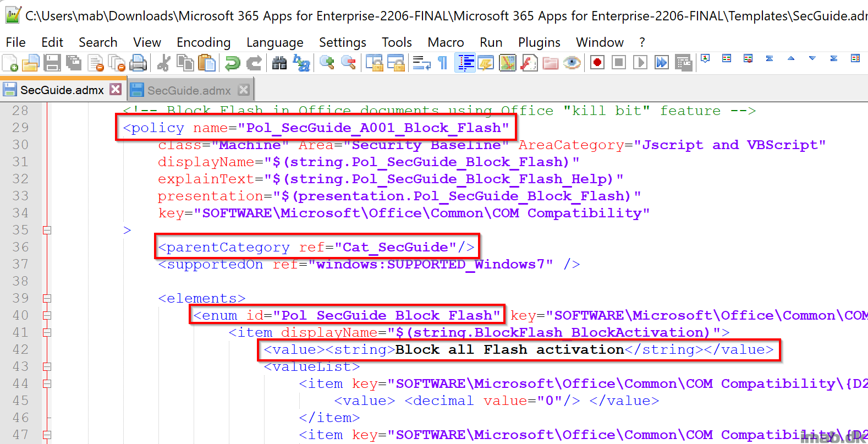Toggle Word wrap in toolbar
Viewport: 868px width, 444px height.
tap(422, 63)
